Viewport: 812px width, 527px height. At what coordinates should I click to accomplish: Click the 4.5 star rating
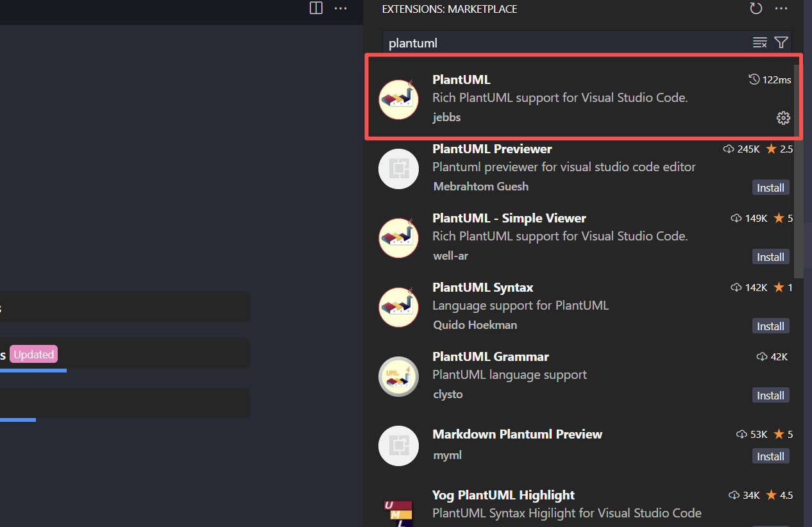point(780,495)
